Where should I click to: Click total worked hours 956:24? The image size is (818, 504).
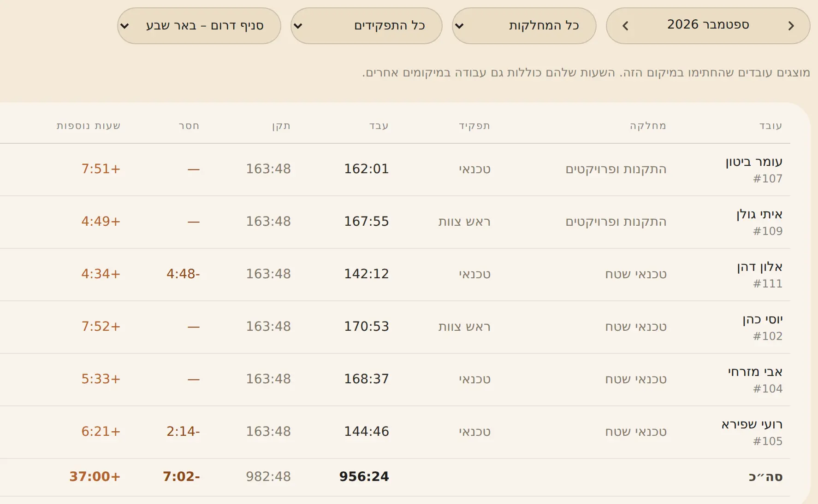[364, 477]
